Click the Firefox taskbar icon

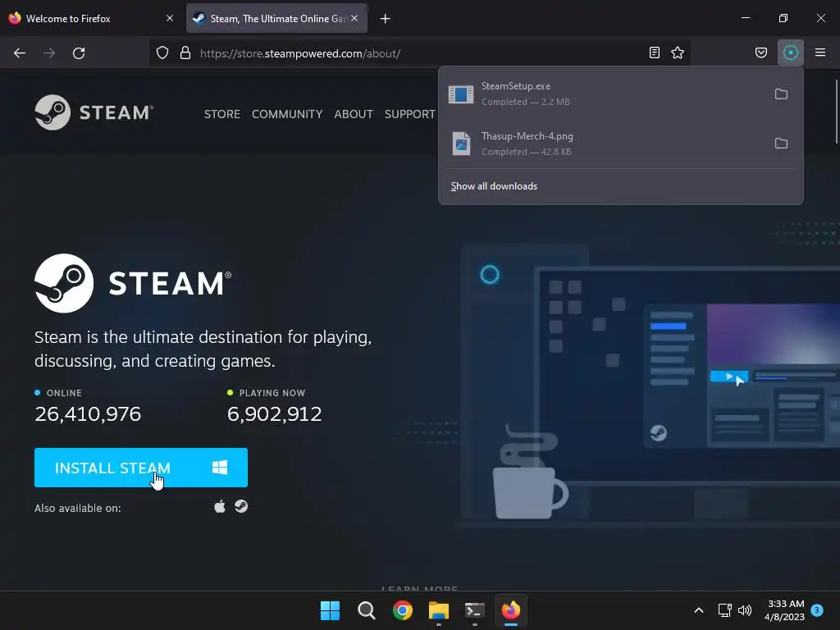coord(511,610)
